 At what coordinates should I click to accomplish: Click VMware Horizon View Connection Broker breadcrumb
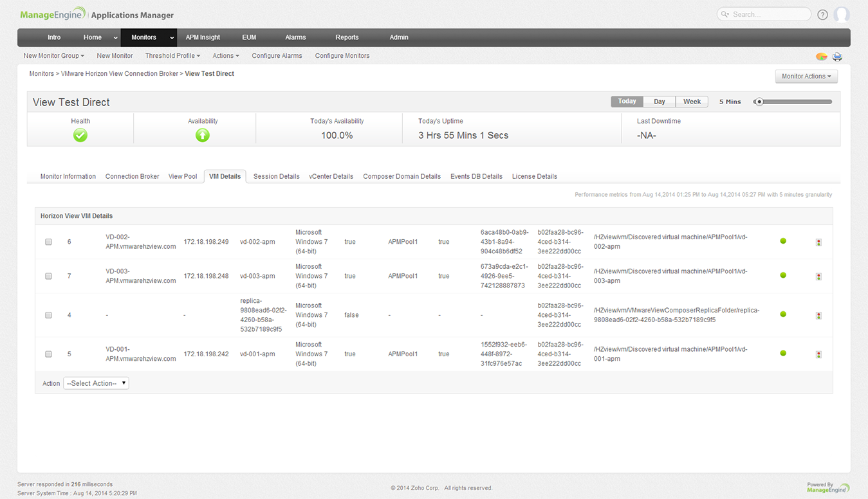pyautogui.click(x=120, y=74)
